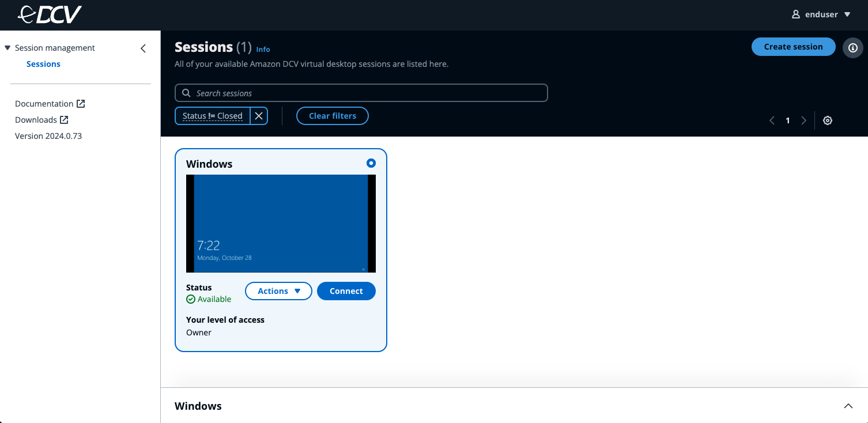
Task: Go to next page with the right arrow
Action: coord(803,120)
